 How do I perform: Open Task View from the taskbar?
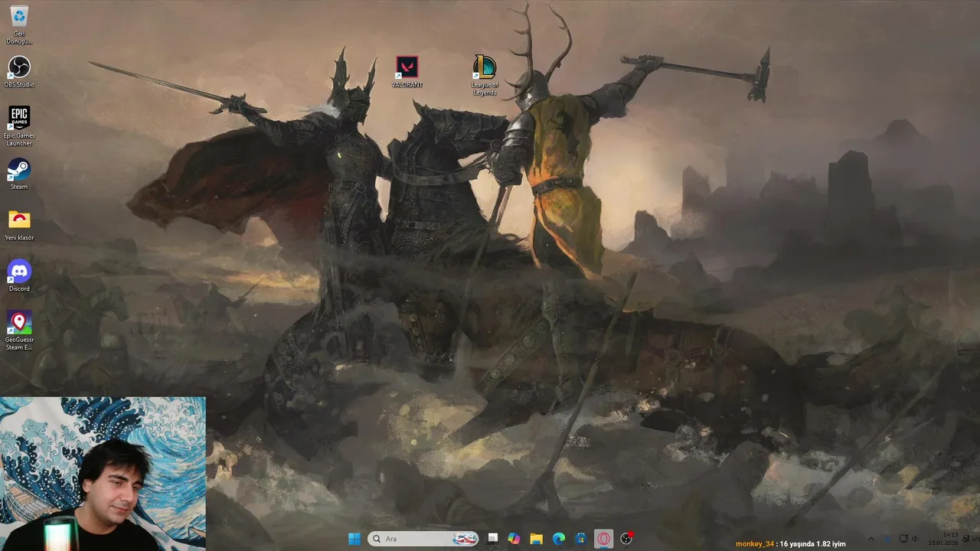[492, 539]
